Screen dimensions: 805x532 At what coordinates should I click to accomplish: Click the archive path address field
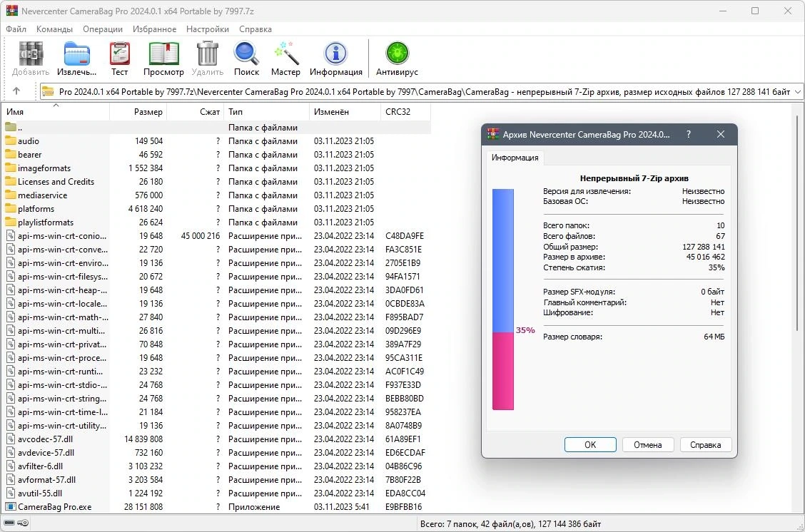(421, 92)
